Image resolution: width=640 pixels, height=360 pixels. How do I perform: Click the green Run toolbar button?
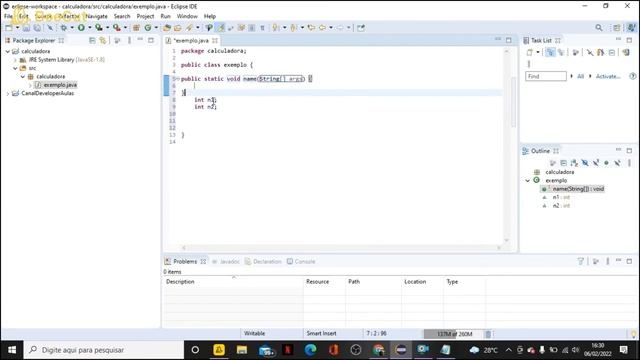(x=81, y=28)
